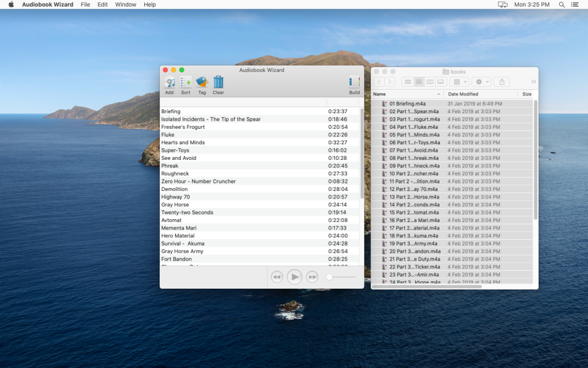Click the file icon of 15 Part 2...tomat.m4a
The image size is (588, 368).
(x=384, y=213)
